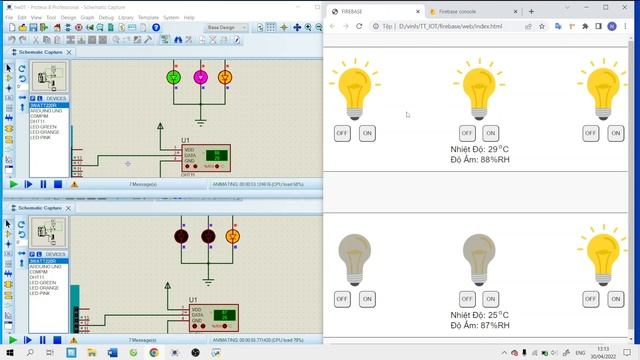This screenshot has width=640, height=360.
Task: Open the Windows Start menu
Action: pyautogui.click(x=10, y=353)
